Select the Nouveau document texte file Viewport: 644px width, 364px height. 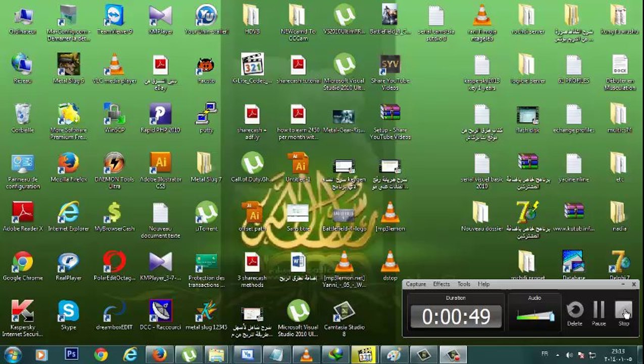click(161, 220)
